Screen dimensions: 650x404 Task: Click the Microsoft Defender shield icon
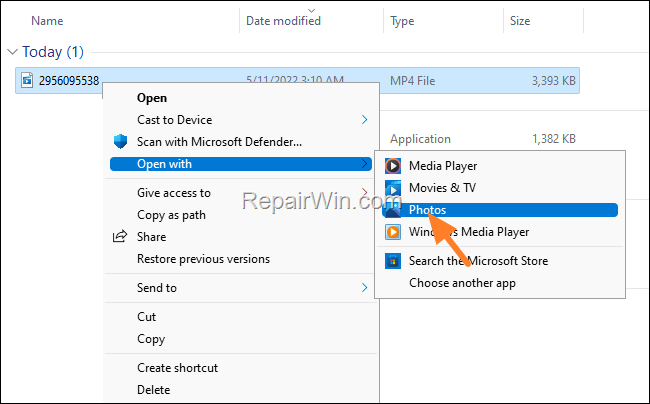(x=120, y=141)
